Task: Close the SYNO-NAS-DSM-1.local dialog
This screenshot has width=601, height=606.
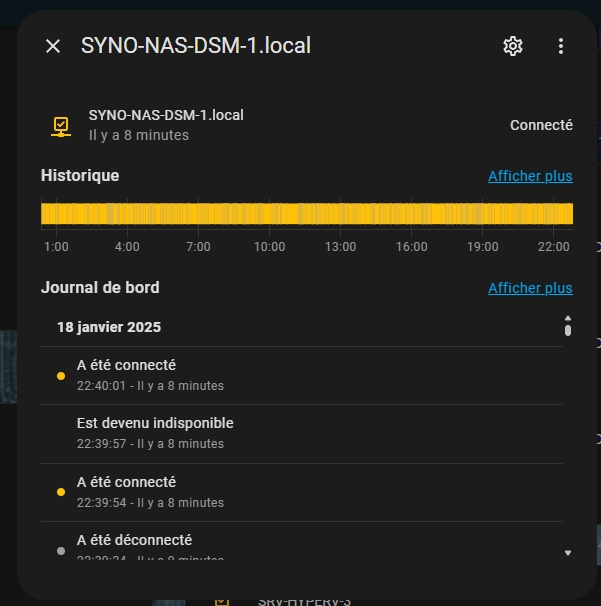Action: click(53, 46)
